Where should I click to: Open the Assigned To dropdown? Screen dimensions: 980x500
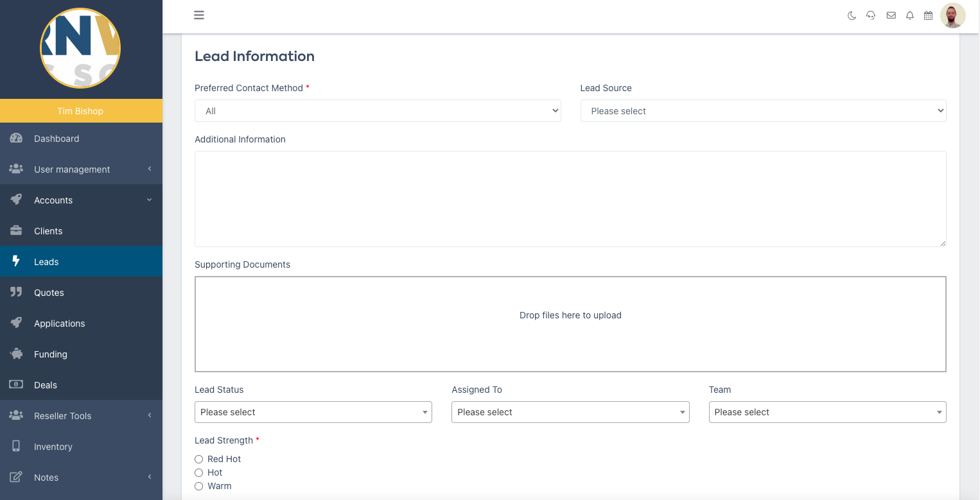tap(570, 412)
